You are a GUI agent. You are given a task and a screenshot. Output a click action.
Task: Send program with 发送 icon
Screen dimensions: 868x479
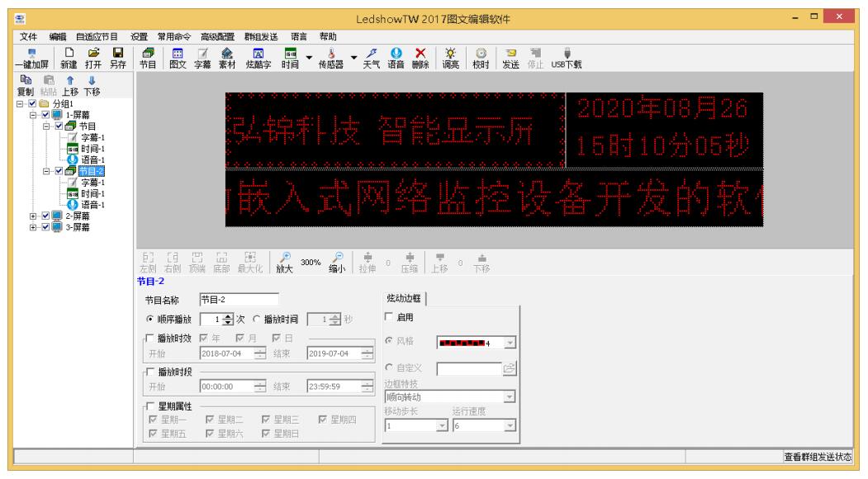[510, 58]
